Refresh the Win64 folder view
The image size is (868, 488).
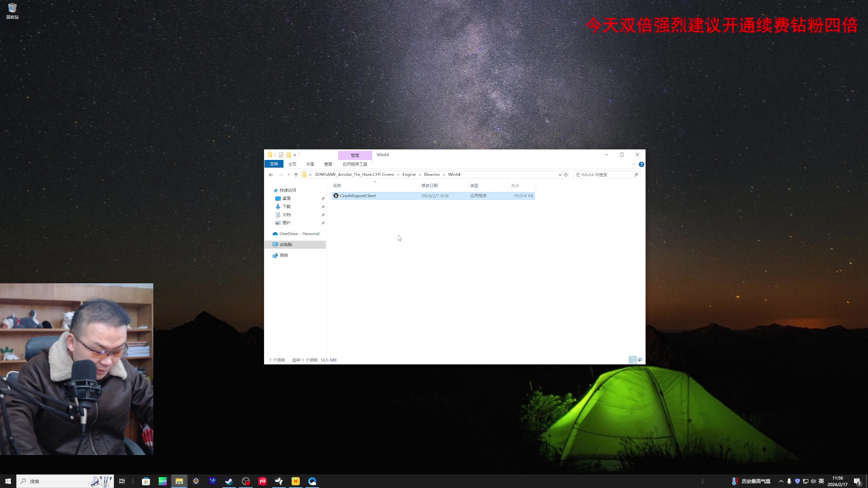tap(566, 174)
